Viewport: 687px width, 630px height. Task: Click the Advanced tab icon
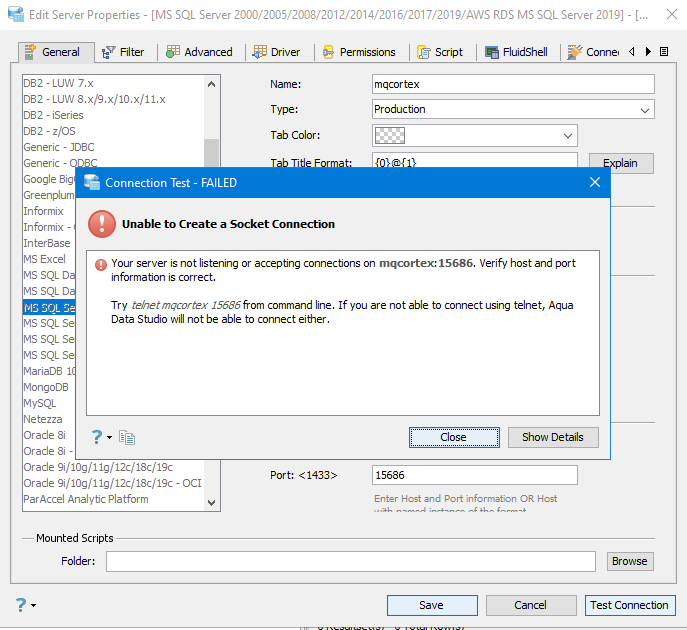tap(173, 52)
